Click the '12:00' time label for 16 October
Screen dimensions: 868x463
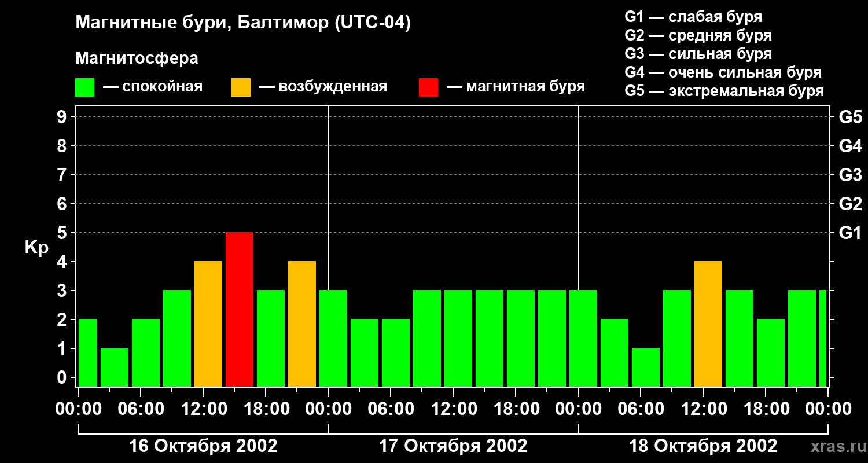[x=203, y=409]
